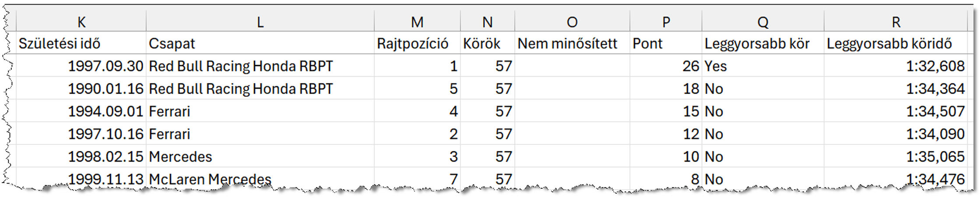980x198 pixels.
Task: Click the Mercedes team cell
Action: coord(260,156)
